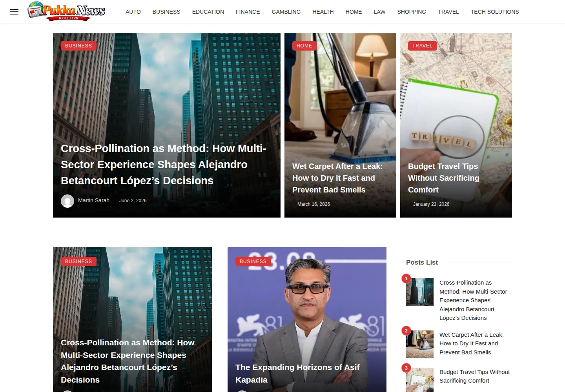The height and width of the screenshot is (392, 565).
Task: Open the BUSINESS category in top navigation
Action: 166,12
